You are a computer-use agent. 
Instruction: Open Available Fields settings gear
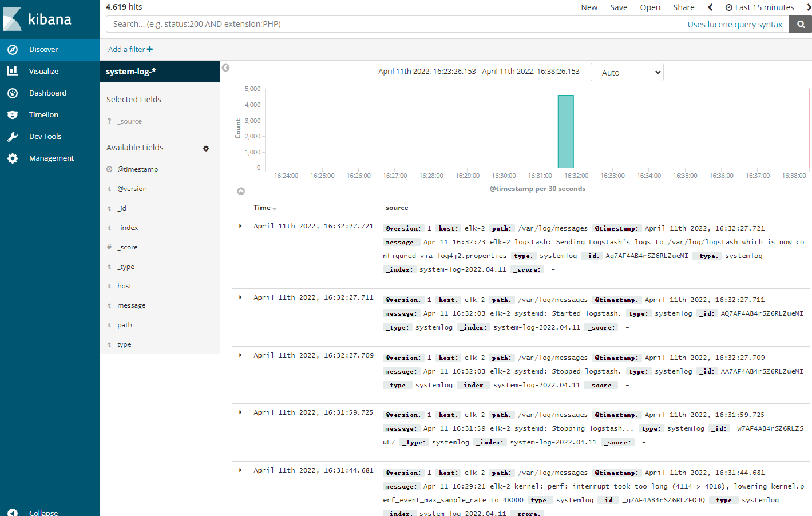pyautogui.click(x=206, y=149)
